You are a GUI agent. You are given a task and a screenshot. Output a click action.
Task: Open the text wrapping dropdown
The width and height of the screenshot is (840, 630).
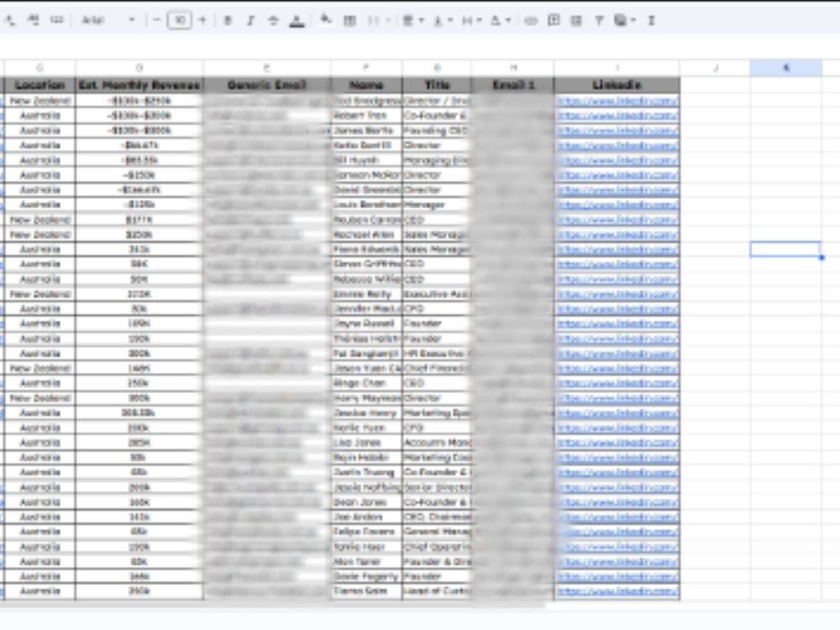click(471, 20)
